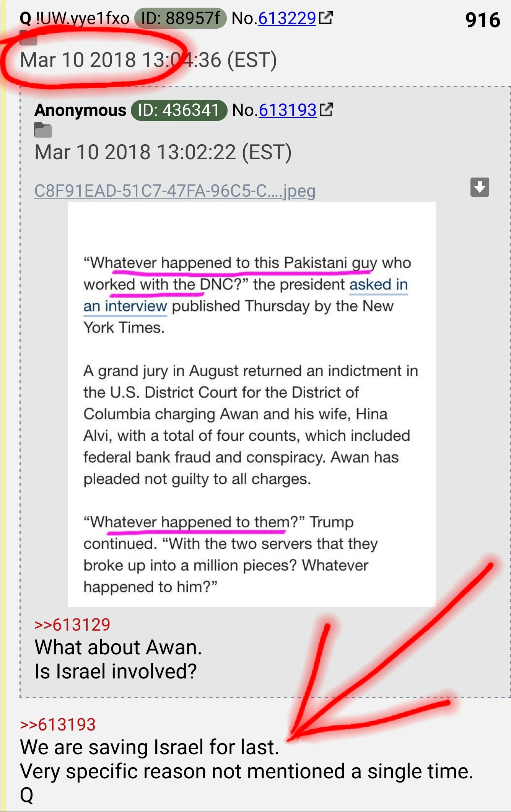511x812 pixels.
Task: Click the Q !UW.yye1fxo tripcode name
Action: click(x=75, y=18)
